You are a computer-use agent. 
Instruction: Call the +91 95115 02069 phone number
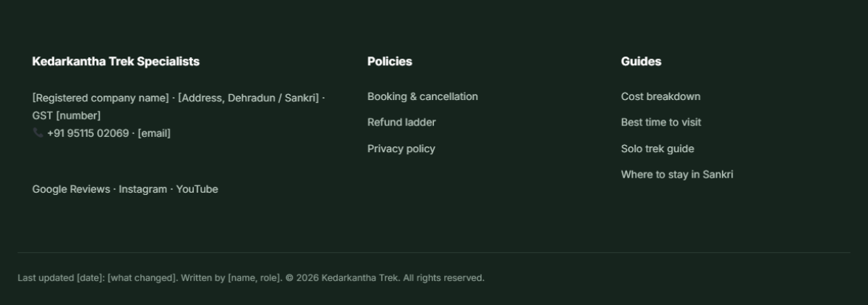[x=88, y=133]
